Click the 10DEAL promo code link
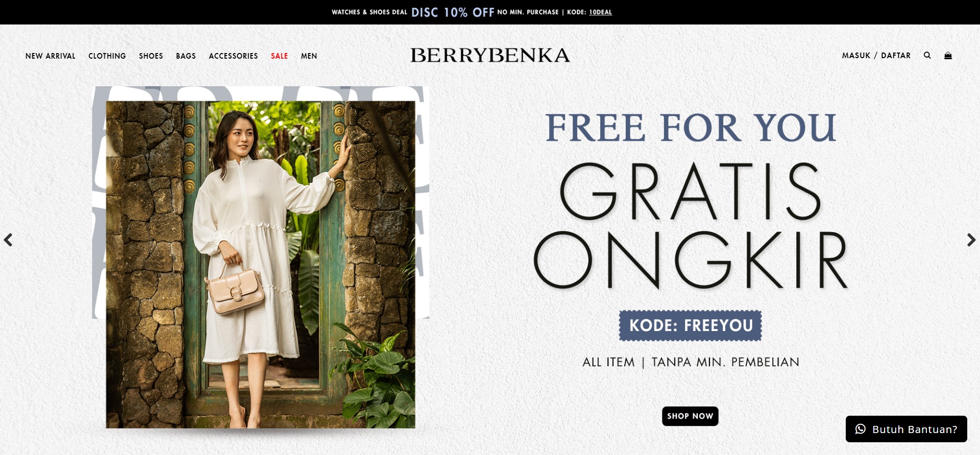The image size is (980, 455). tap(600, 12)
